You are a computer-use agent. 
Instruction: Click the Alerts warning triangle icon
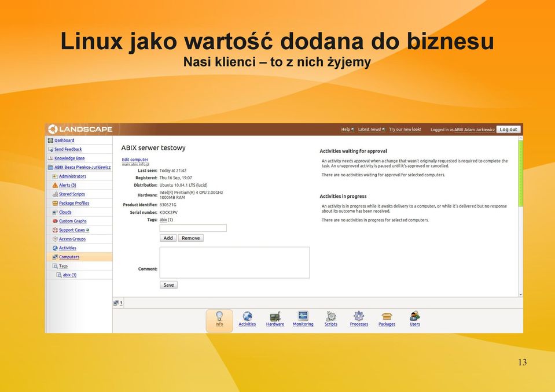[55, 185]
